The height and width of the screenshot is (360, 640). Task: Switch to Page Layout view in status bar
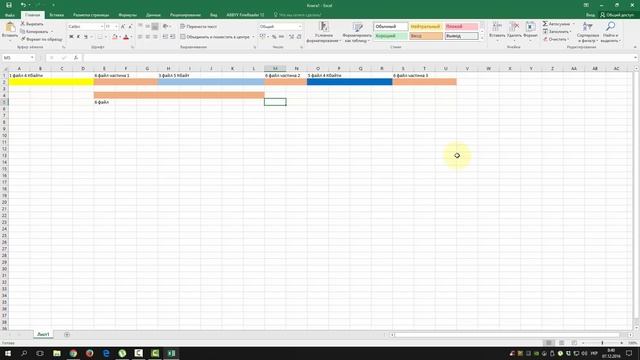coord(562,343)
